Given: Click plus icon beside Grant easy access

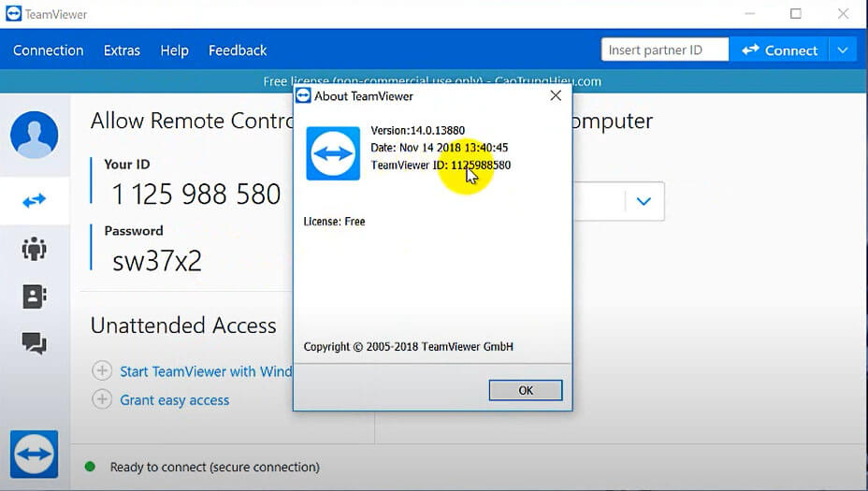Looking at the screenshot, I should pos(102,398).
